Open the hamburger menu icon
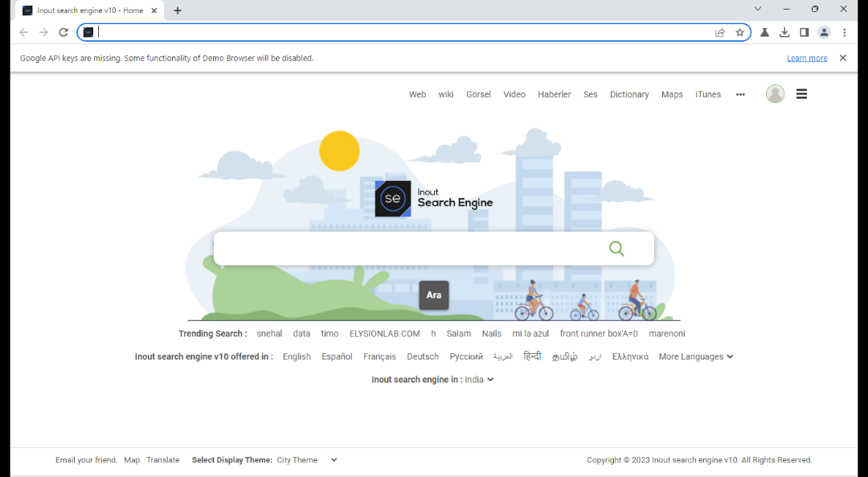Viewport: 868px width, 477px height. click(801, 94)
